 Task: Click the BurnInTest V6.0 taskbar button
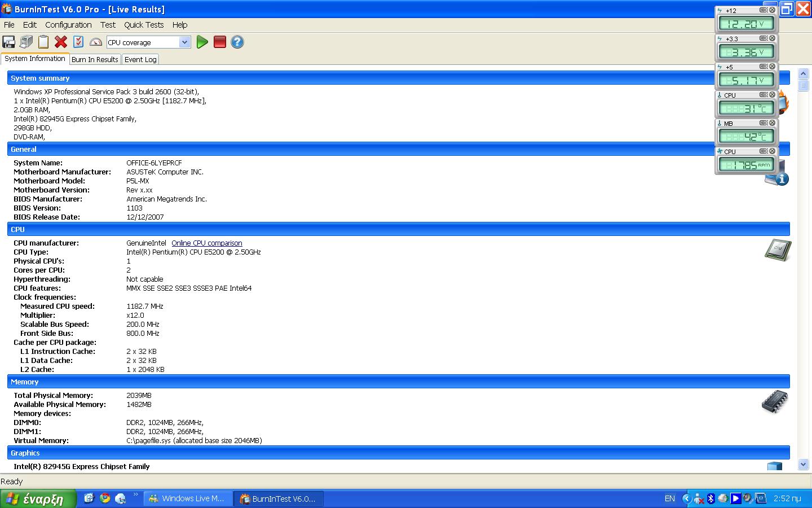coord(279,498)
